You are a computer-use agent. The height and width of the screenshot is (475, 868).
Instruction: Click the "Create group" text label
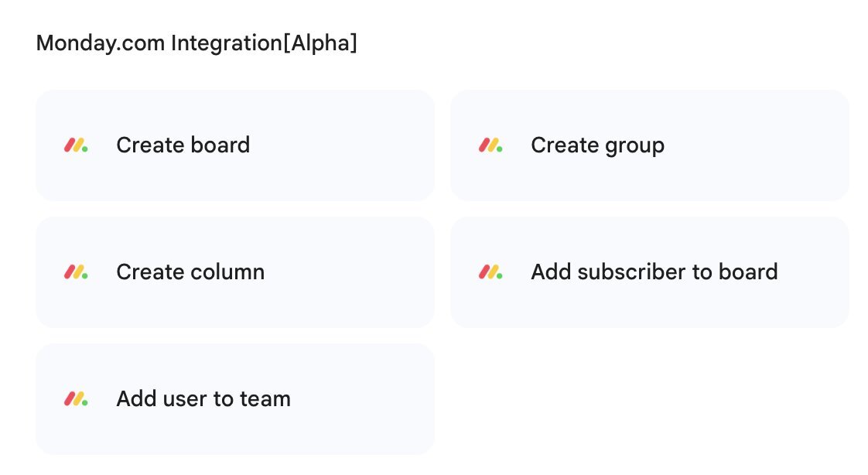597,145
